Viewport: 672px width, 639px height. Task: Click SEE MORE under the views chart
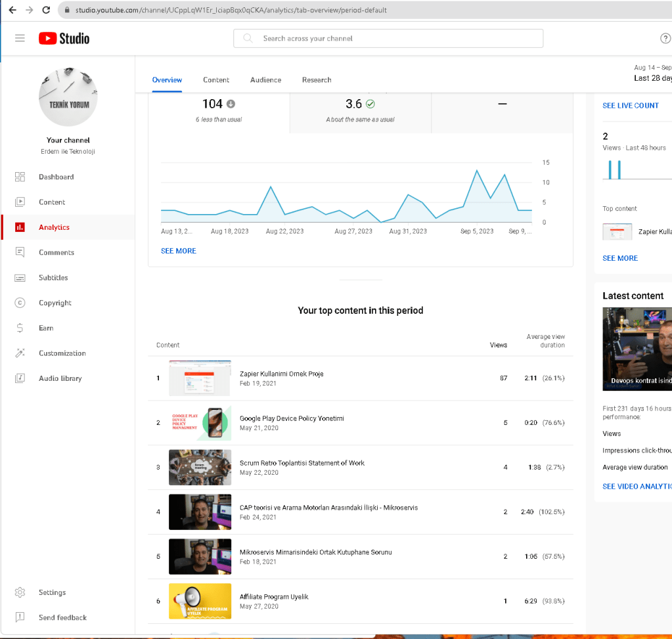coord(178,251)
